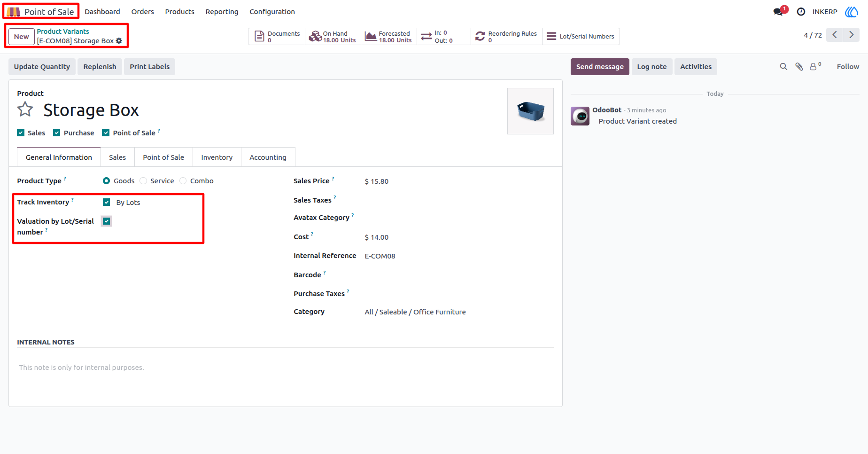Open the Point of Sale app icon
Screen dimensions: 868x454
point(14,12)
